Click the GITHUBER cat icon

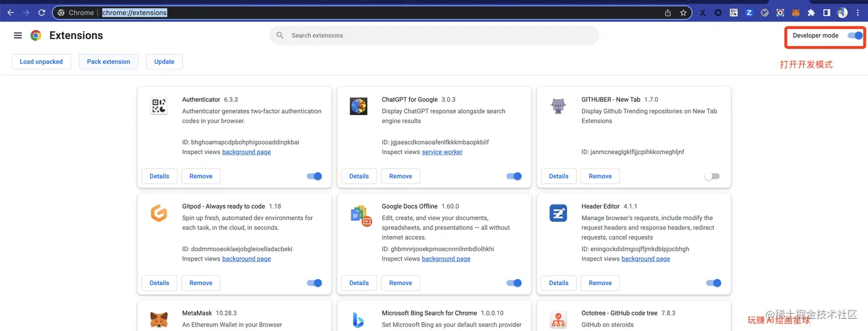click(558, 106)
